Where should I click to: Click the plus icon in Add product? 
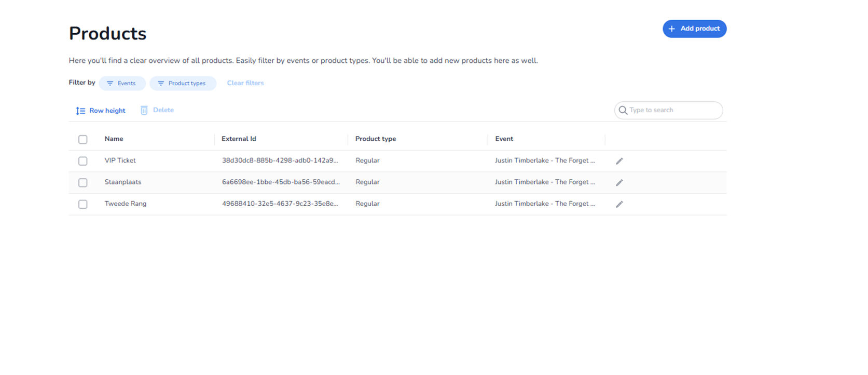point(672,29)
